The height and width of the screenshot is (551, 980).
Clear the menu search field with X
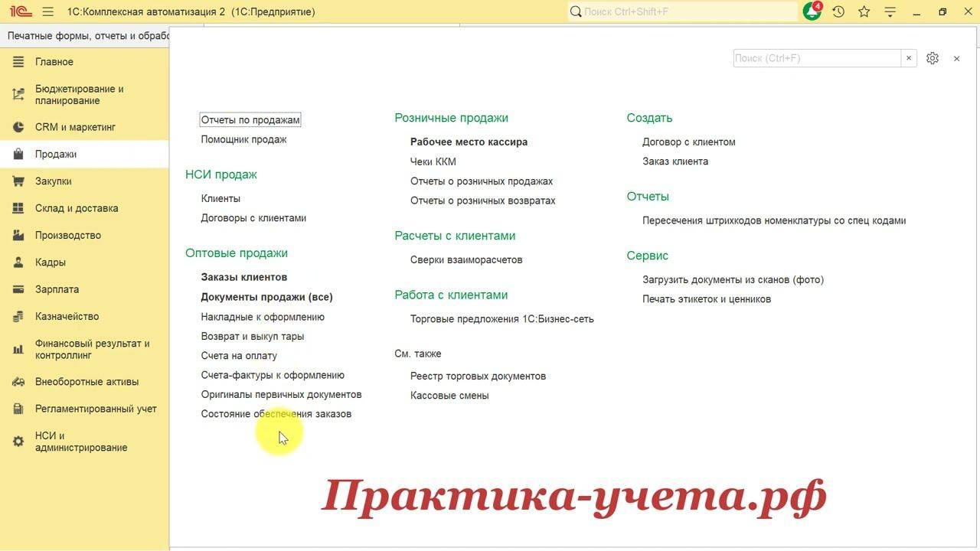click(x=909, y=58)
